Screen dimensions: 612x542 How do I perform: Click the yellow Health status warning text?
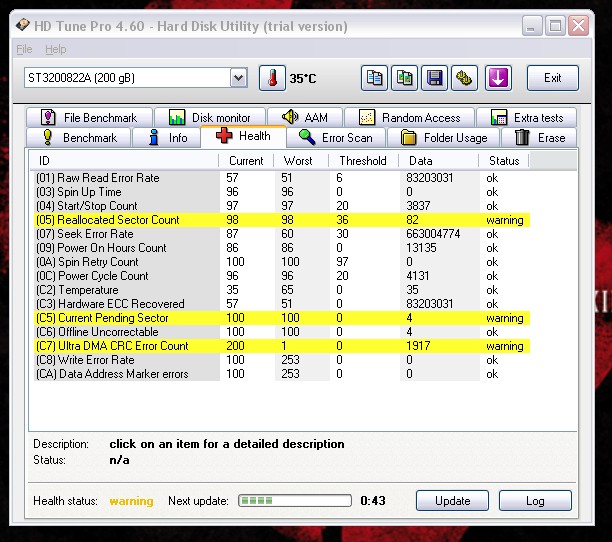click(132, 501)
